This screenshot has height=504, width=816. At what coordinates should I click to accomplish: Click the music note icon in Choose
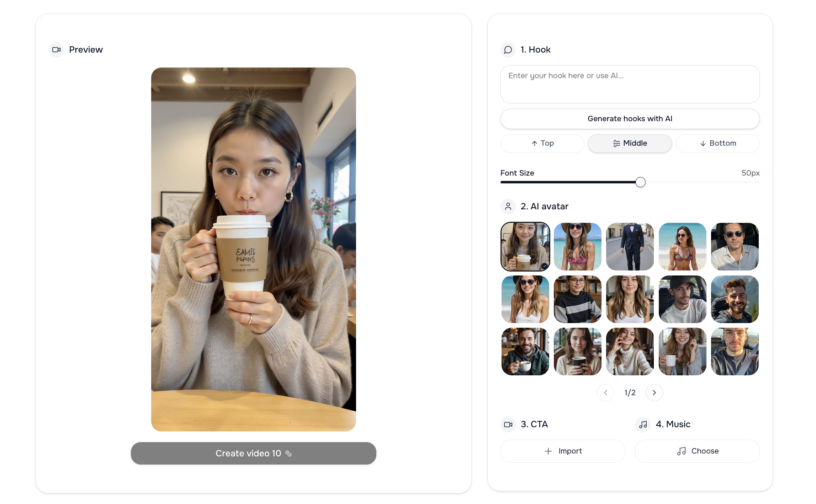coord(681,451)
